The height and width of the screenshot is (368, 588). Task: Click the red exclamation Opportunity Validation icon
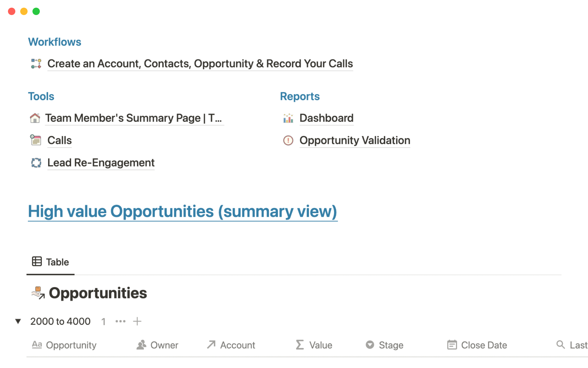pos(288,140)
